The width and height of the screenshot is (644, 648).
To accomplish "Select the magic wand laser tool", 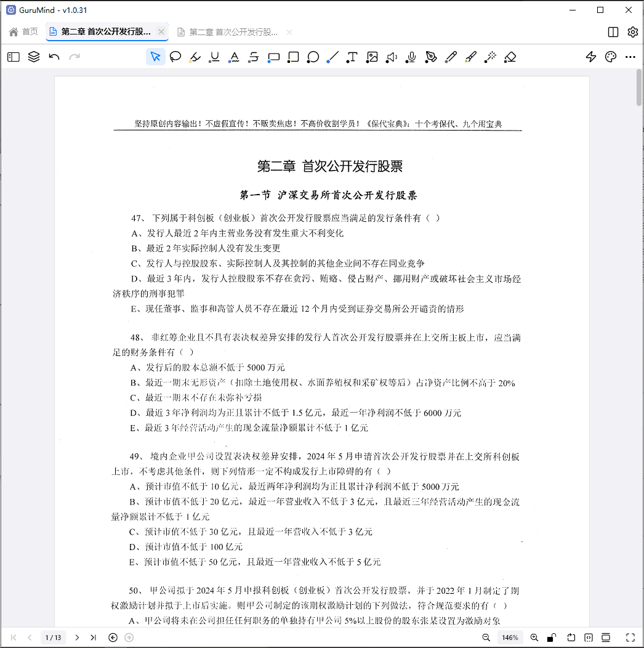I will [490, 57].
